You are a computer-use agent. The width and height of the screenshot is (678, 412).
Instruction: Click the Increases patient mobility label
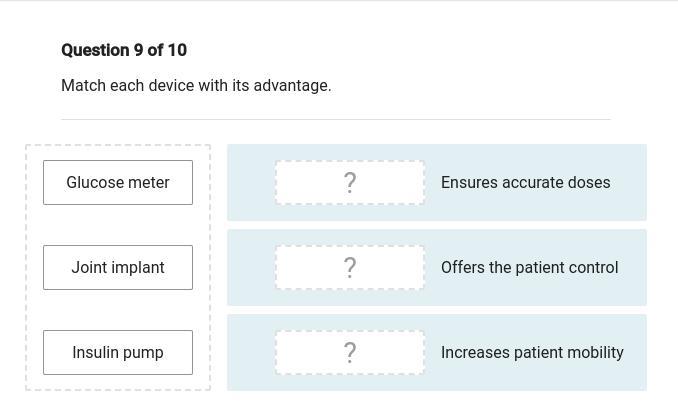(x=532, y=352)
